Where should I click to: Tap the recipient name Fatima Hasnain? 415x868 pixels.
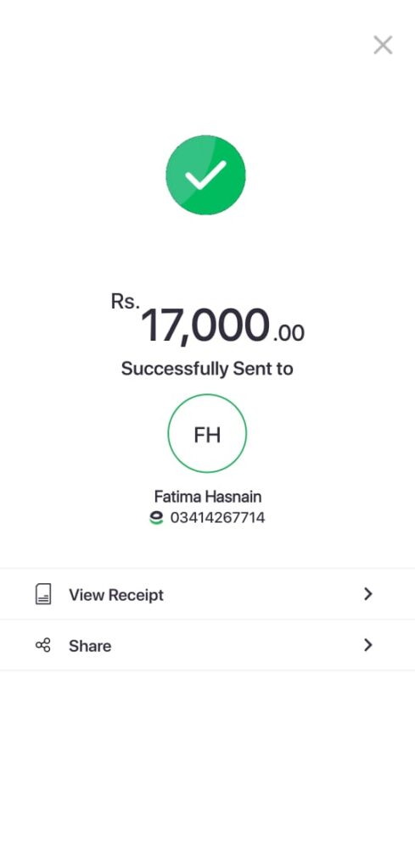point(208,496)
